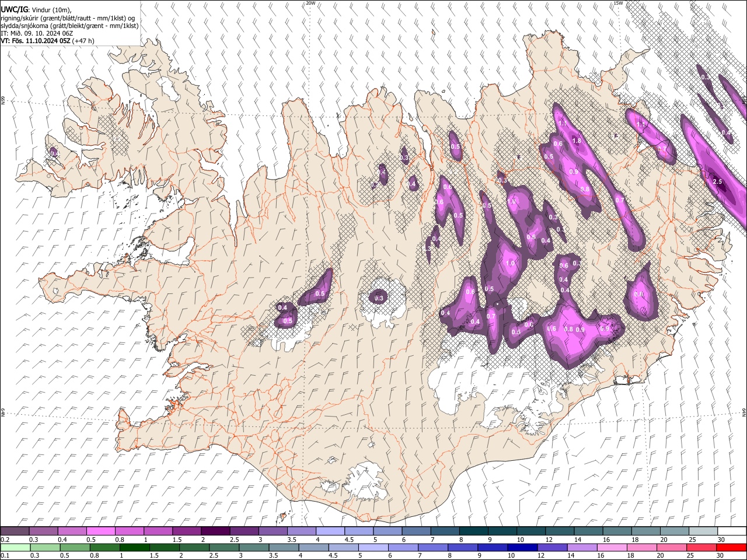Click the 2.5 snowfall value on the map
Screen dimensions: 747x560
718,181
